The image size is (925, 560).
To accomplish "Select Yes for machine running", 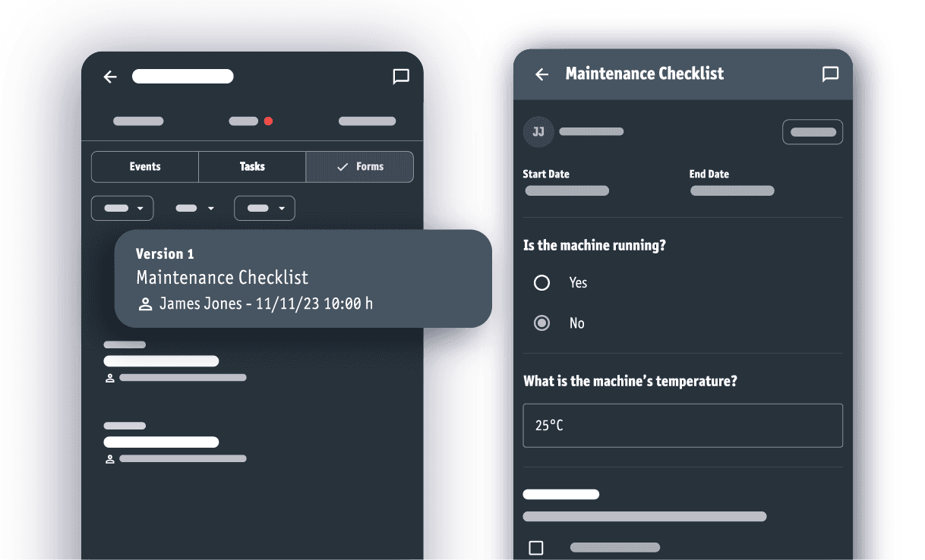I will [541, 283].
